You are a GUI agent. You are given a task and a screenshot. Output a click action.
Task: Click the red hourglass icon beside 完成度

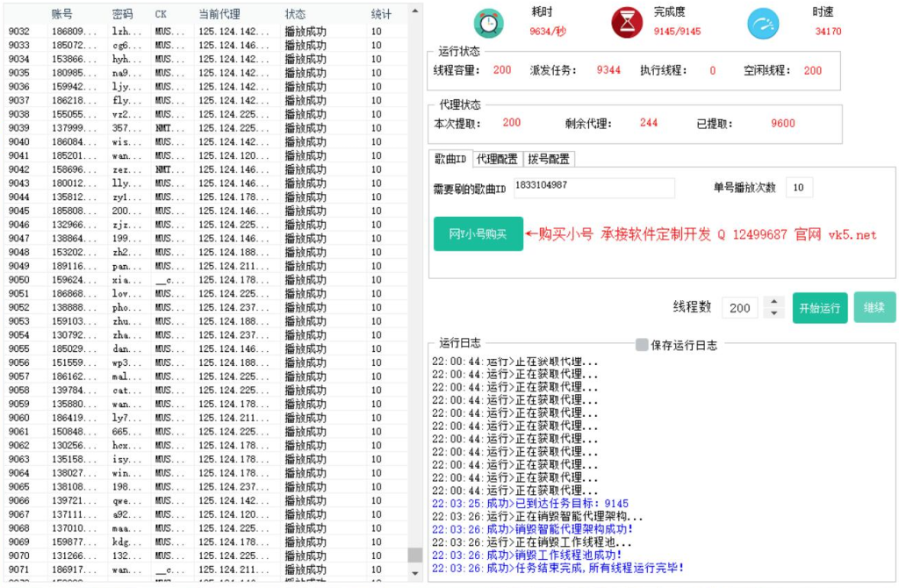click(x=627, y=24)
